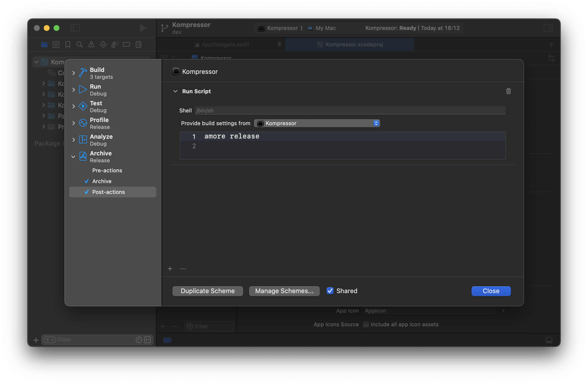Open the issue navigator warning icon
Image resolution: width=588 pixels, height=383 pixels.
pos(91,44)
